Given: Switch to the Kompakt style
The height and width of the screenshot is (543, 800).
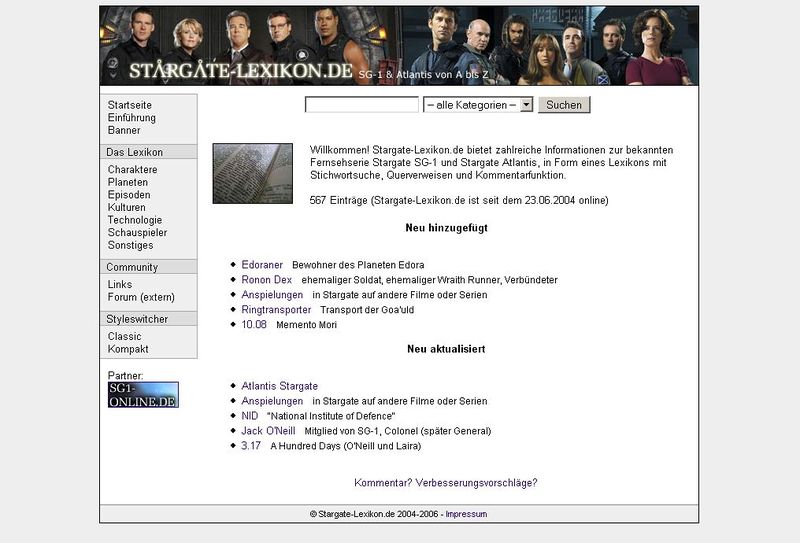Looking at the screenshot, I should click(128, 349).
